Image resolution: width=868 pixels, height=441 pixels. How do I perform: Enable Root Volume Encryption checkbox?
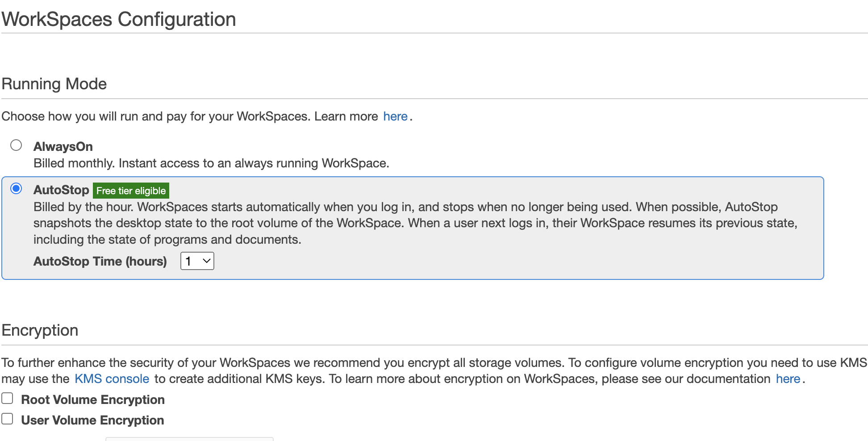7,398
